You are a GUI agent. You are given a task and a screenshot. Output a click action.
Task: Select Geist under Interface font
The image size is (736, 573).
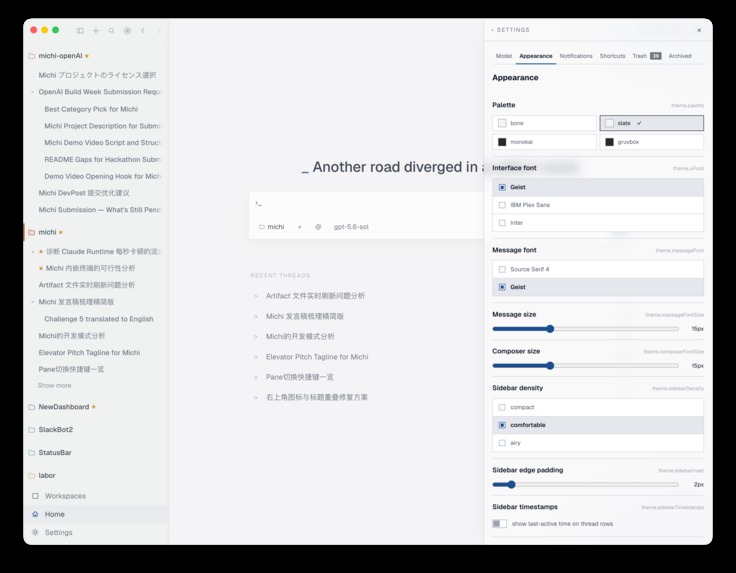coord(598,187)
